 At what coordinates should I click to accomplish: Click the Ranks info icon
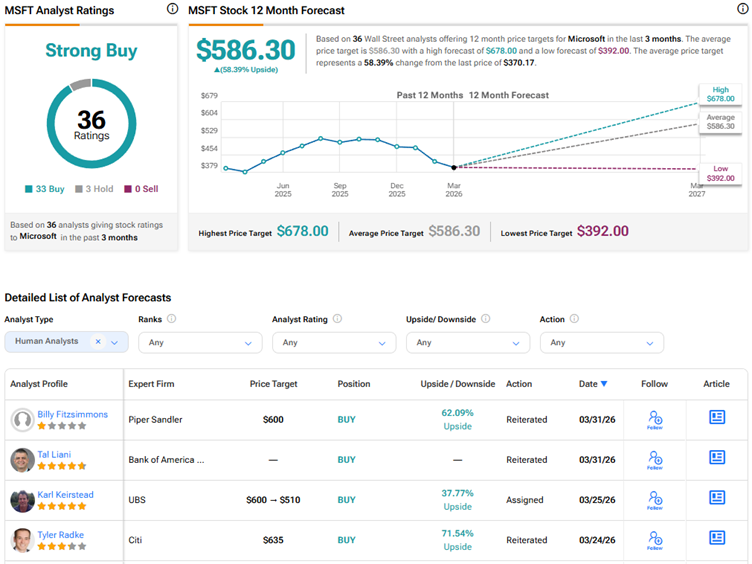point(172,319)
